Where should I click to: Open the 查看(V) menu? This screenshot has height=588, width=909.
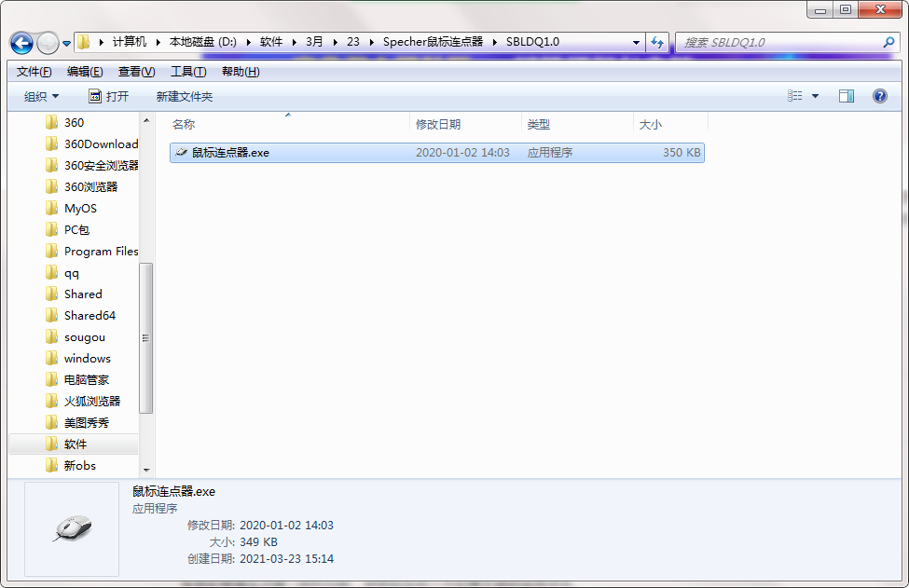click(136, 72)
